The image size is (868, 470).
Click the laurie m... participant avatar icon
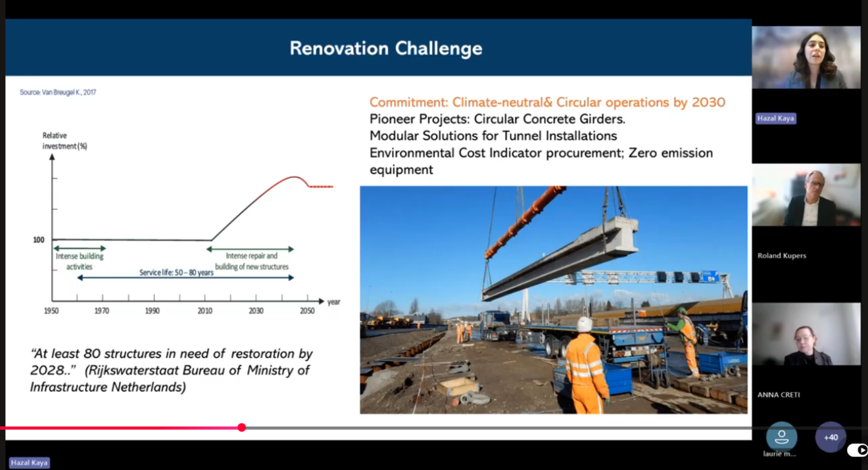pos(781,436)
